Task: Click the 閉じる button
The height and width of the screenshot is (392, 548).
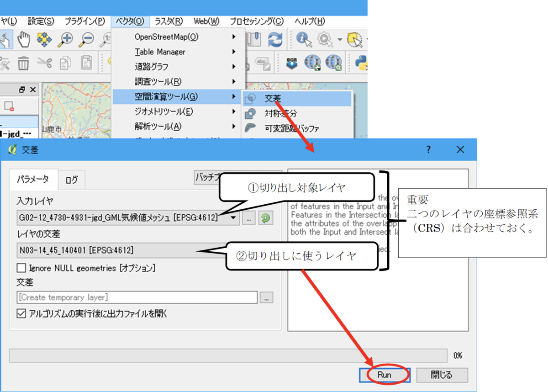Action: (442, 375)
